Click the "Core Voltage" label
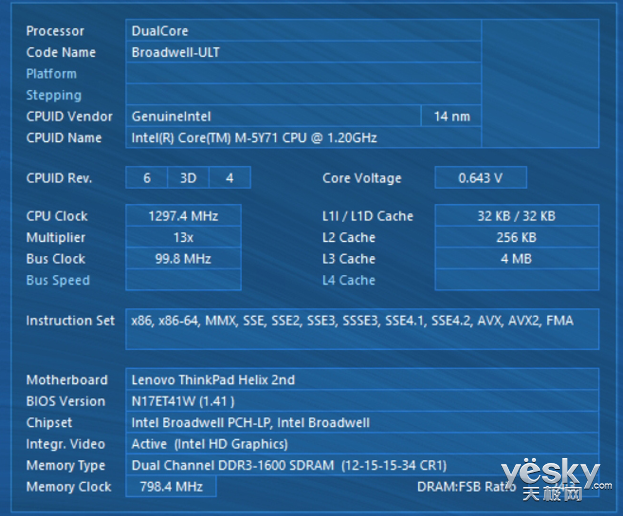623x516 pixels. (x=362, y=178)
